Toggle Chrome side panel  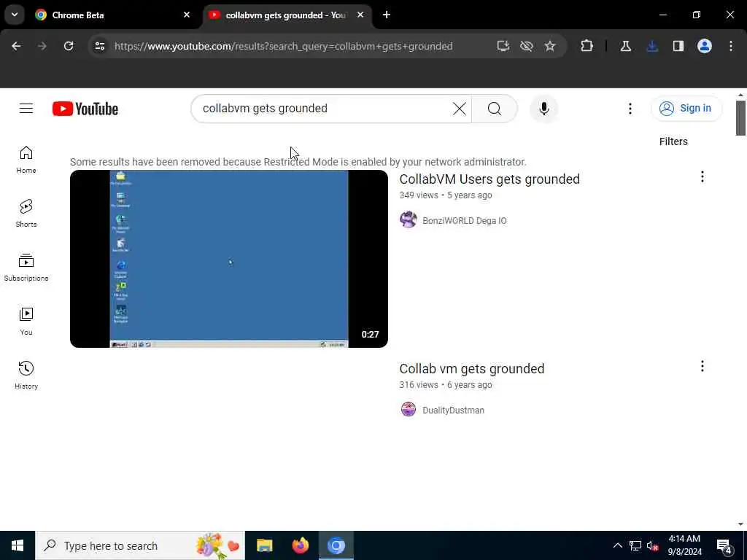pos(678,46)
